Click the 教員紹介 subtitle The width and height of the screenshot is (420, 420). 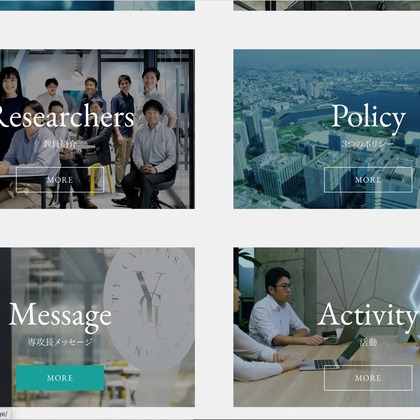(x=60, y=144)
